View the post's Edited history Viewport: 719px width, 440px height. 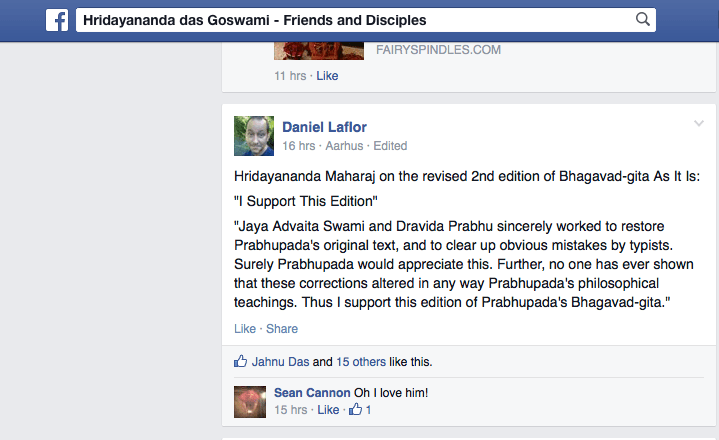point(390,146)
